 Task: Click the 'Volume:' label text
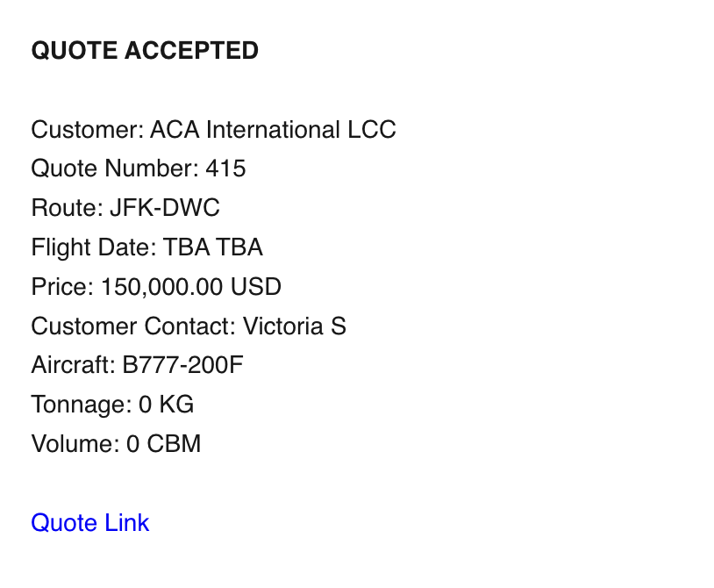[x=75, y=444]
